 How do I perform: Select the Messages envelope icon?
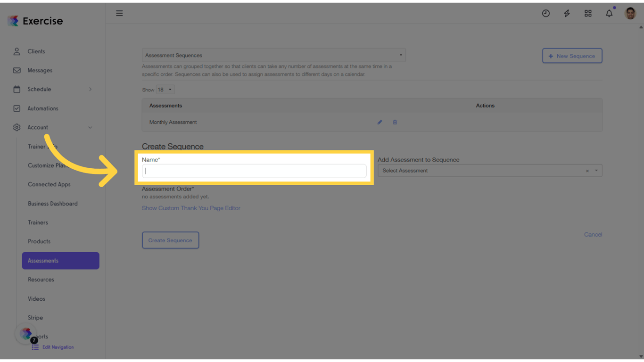(x=16, y=70)
